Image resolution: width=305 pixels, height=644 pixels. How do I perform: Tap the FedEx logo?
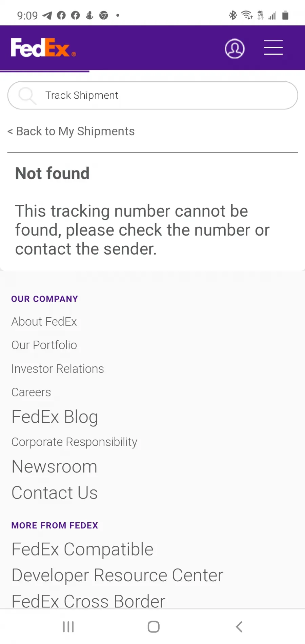(43, 47)
